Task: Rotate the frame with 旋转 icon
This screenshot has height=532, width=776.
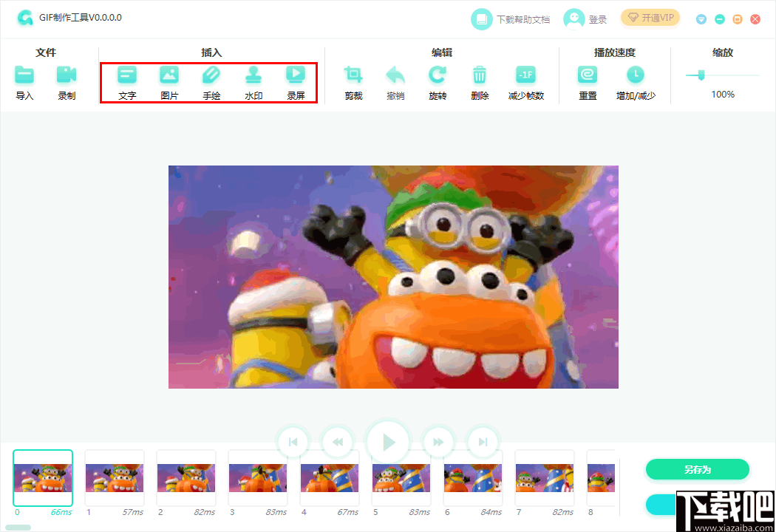Action: 438,75
